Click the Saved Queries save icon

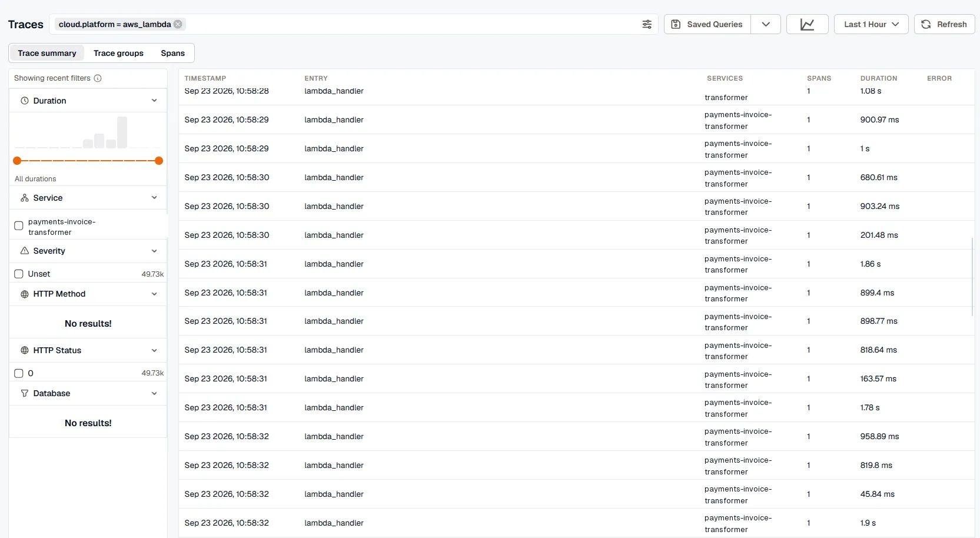tap(676, 24)
